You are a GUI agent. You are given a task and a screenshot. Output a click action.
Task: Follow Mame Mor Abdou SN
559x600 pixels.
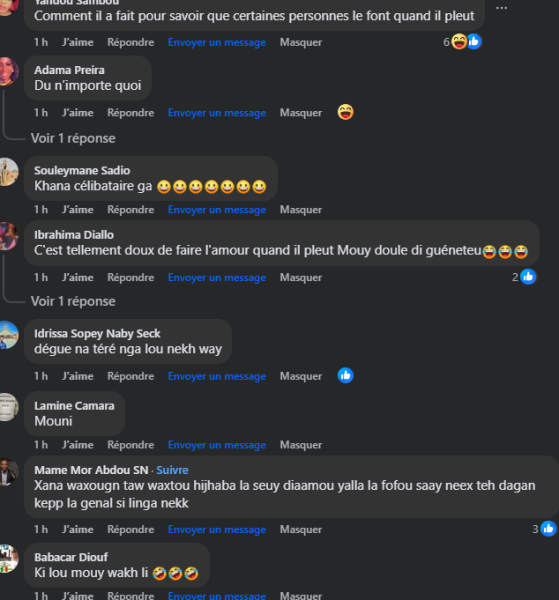172,470
